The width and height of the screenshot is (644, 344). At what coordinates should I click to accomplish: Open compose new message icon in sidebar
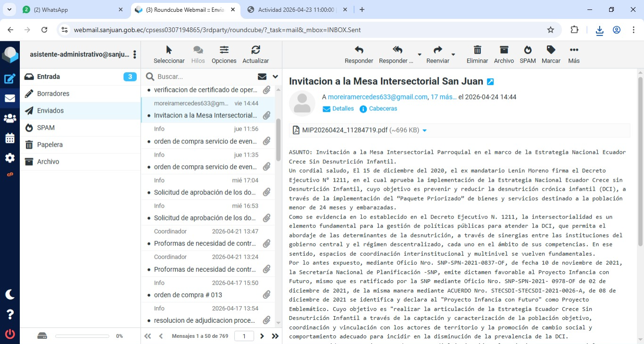10,79
